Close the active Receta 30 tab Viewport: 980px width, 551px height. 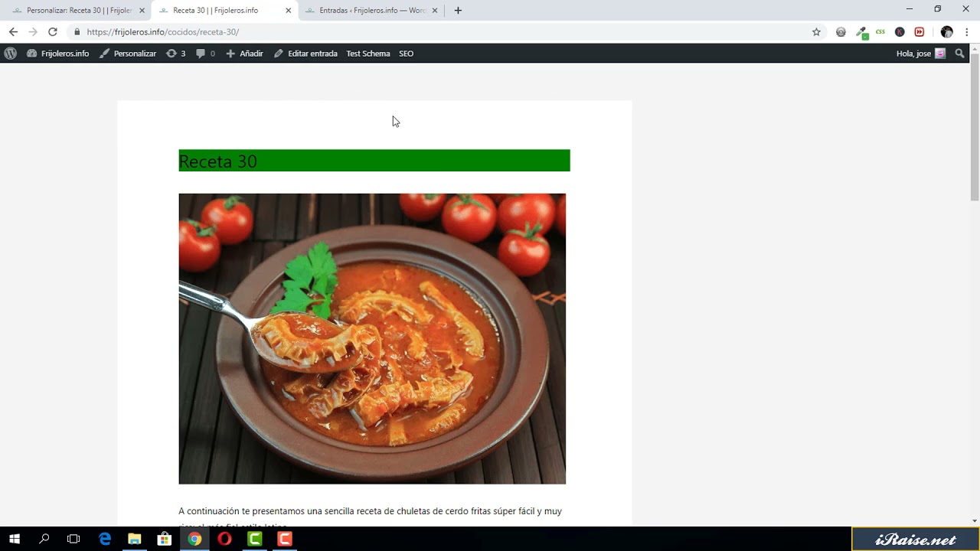tap(289, 11)
